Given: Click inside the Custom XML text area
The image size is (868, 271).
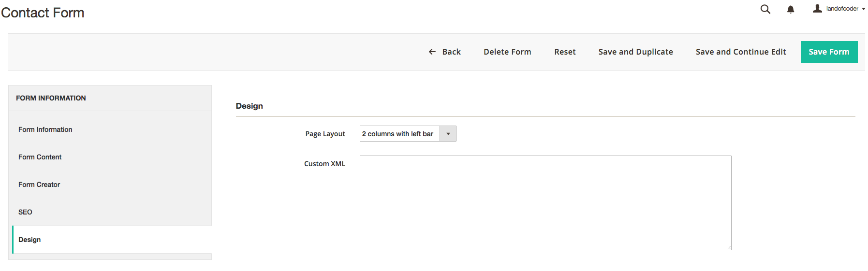Looking at the screenshot, I should (545, 202).
